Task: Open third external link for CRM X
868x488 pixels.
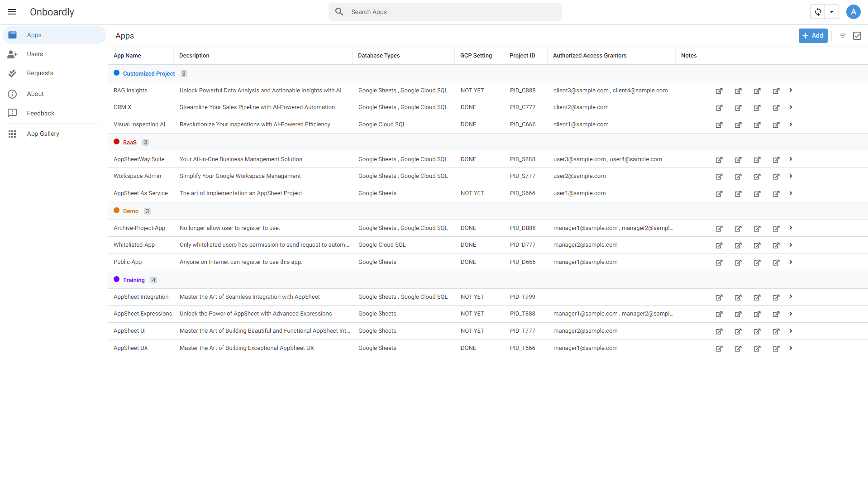Action: [757, 108]
